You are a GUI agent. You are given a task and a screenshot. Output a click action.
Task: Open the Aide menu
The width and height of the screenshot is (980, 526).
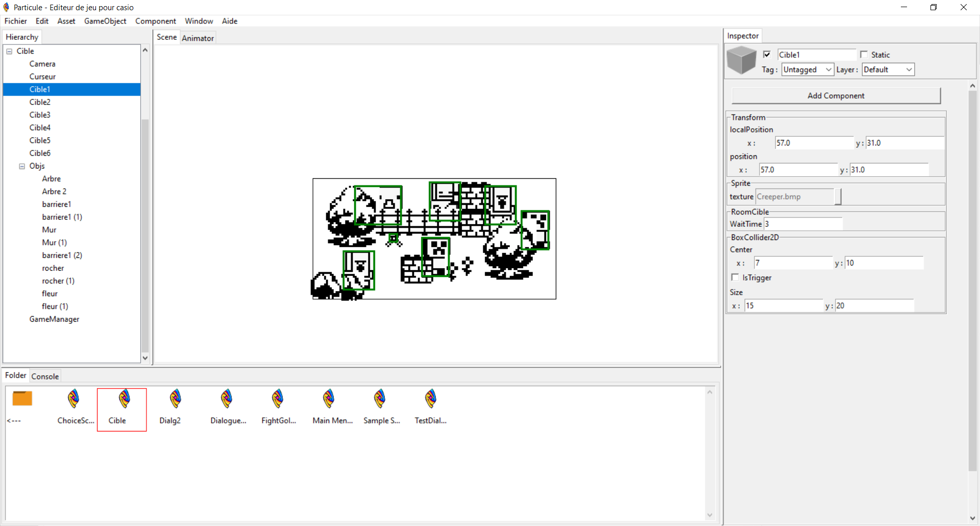(230, 21)
